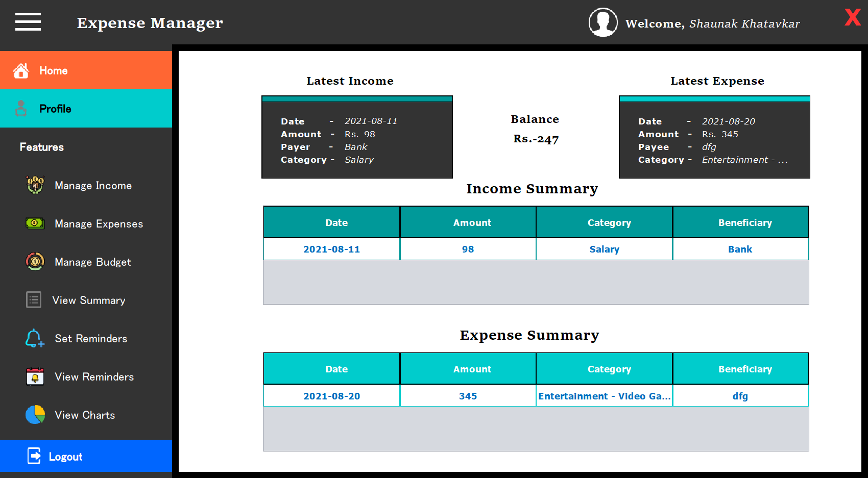This screenshot has width=868, height=478.
Task: Click the Features section label
Action: [42, 147]
